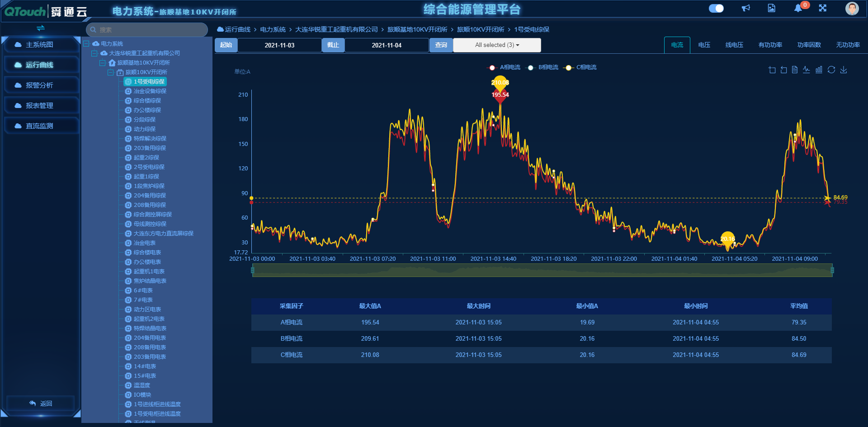Click the sidebar swap arrows icon

coord(41,28)
